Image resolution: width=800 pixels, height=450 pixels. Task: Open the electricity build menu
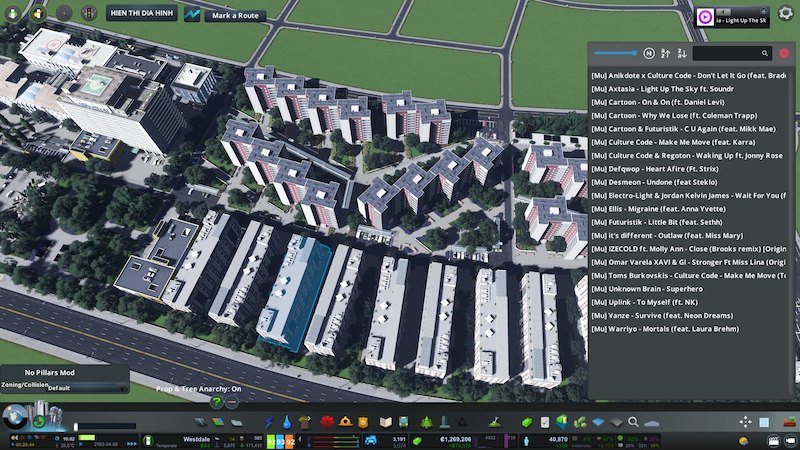point(269,423)
